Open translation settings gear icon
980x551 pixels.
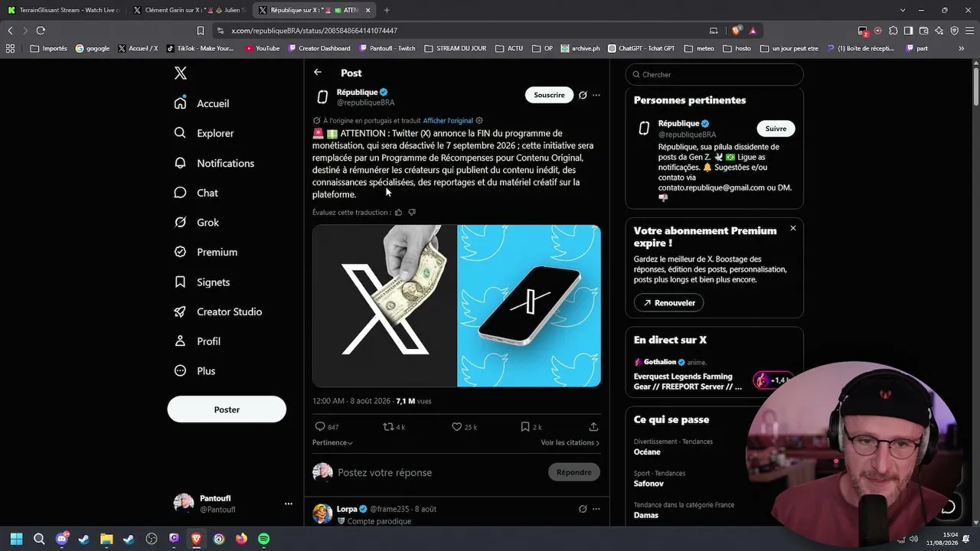tap(479, 120)
